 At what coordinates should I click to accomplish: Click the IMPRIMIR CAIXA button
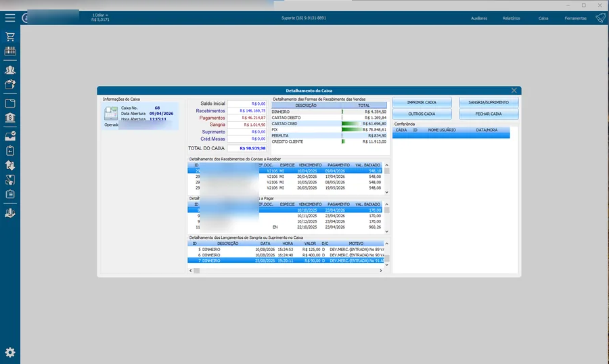(422, 102)
